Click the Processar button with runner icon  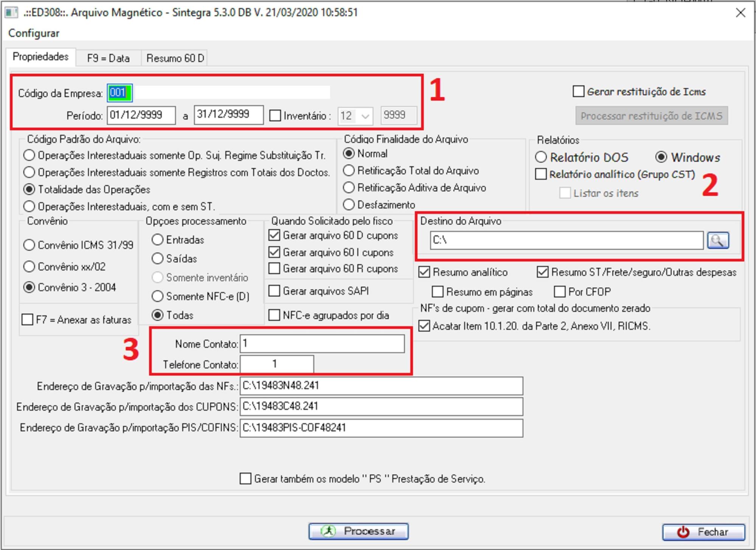point(358,531)
